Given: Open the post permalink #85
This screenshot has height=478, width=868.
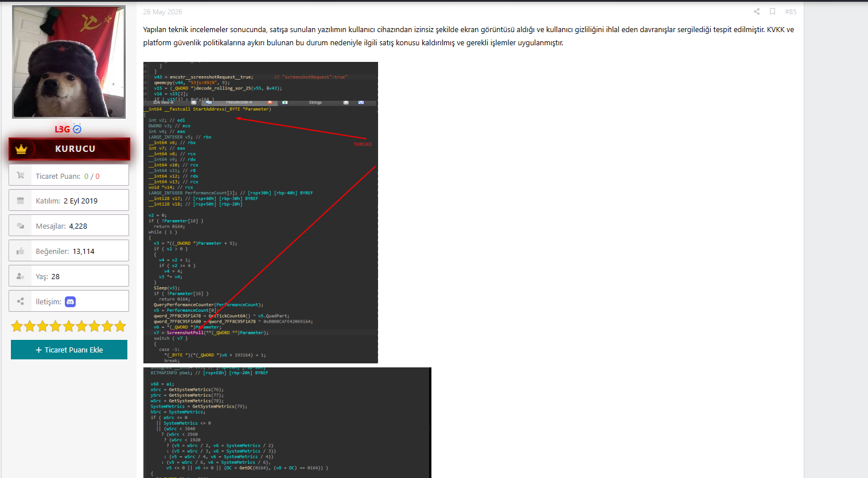Looking at the screenshot, I should pyautogui.click(x=791, y=11).
